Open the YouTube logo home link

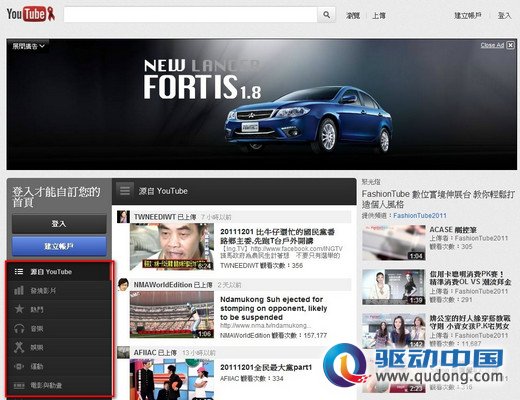pyautogui.click(x=30, y=14)
